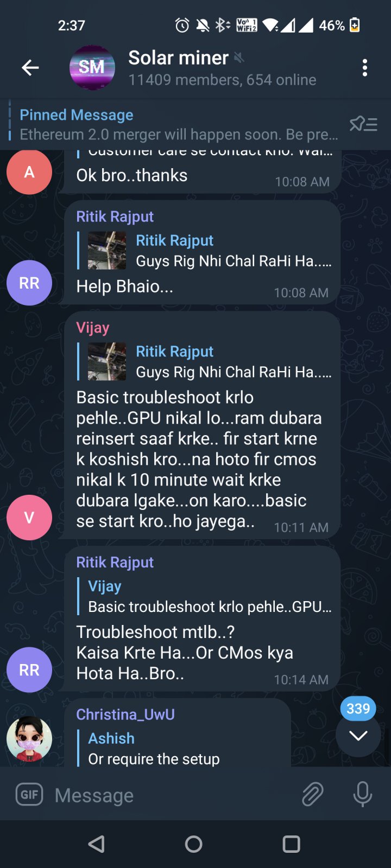Open the three-dot overflow menu

point(364,68)
